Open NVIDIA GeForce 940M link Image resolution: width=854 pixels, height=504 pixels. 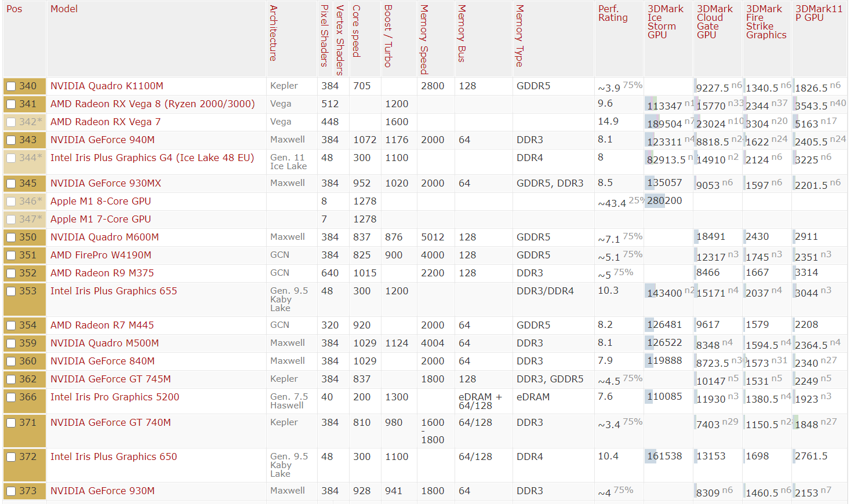[103, 140]
